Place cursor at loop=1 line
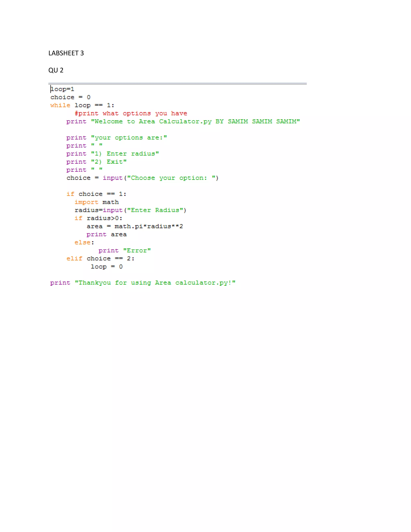This screenshot has height=532, width=411. coord(62,89)
